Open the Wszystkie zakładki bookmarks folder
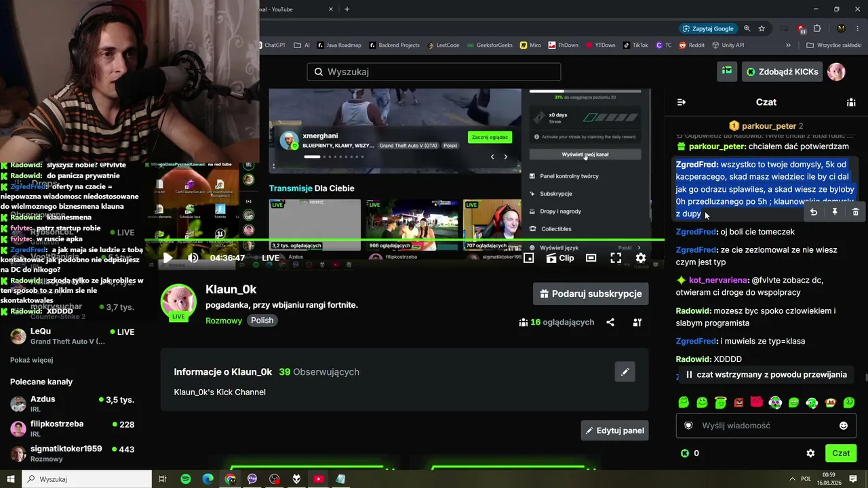Image resolution: width=868 pixels, height=488 pixels. [833, 45]
